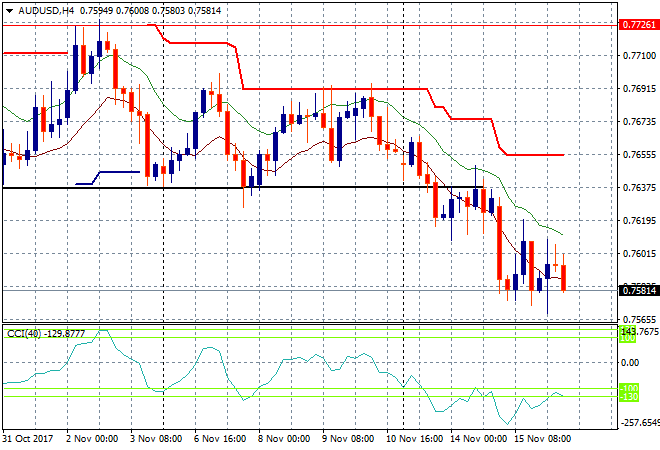Click the OHLC values 0.75949 0.76008 0.75803 0.75814
This screenshot has width=660, height=450.
point(150,11)
